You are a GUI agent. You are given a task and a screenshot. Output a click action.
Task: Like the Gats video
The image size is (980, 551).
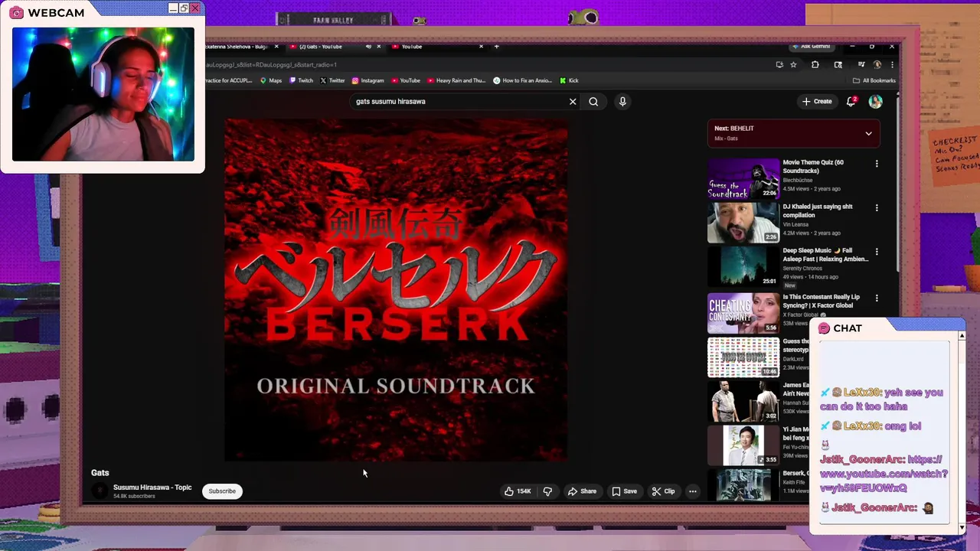518,491
